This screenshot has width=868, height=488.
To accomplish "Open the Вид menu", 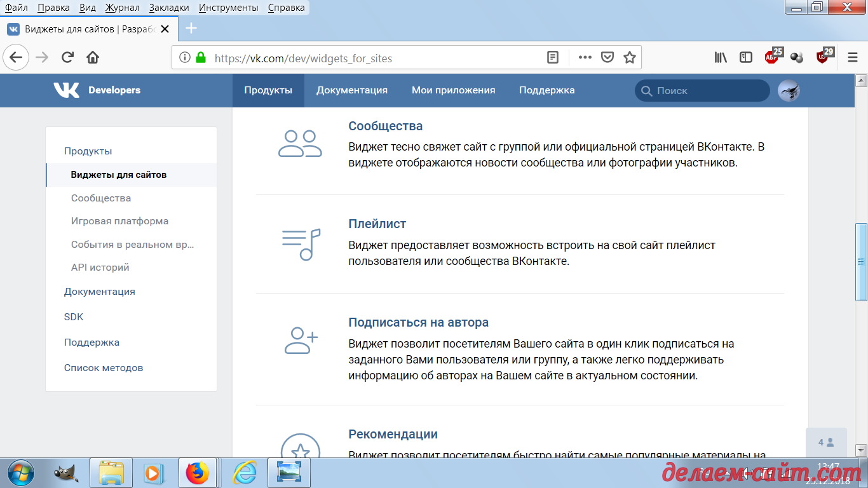I will [88, 8].
